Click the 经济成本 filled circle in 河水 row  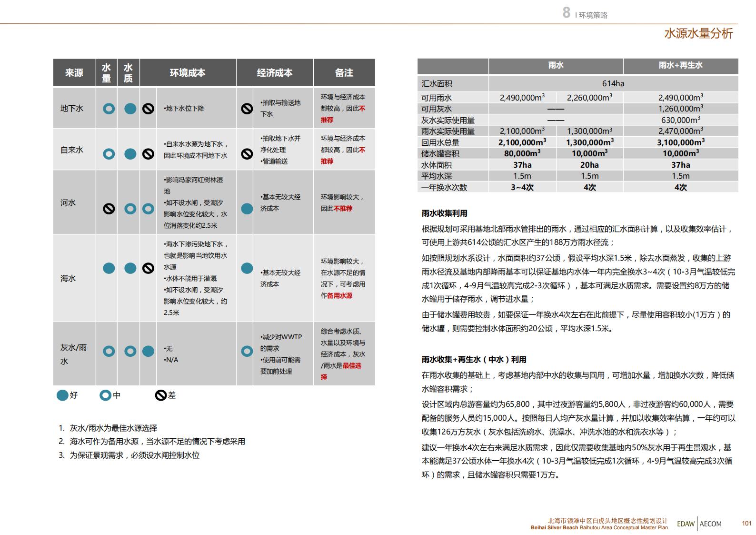point(247,209)
